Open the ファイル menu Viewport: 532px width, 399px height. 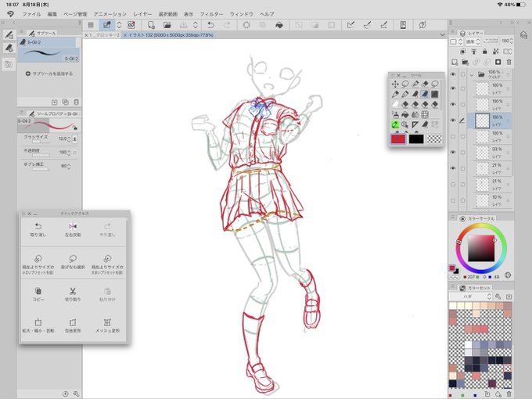click(31, 14)
